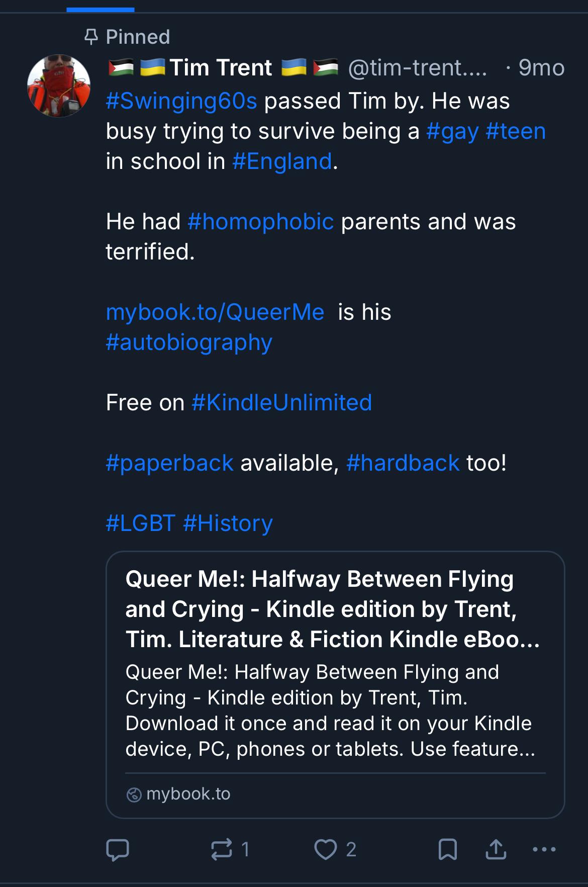Like the post with the heart icon
588x887 pixels.
point(325,849)
